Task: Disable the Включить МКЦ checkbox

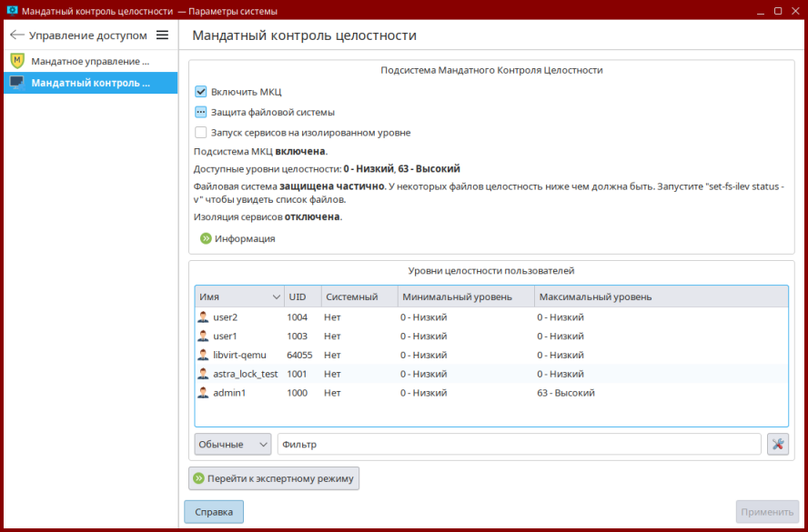Action: point(201,92)
